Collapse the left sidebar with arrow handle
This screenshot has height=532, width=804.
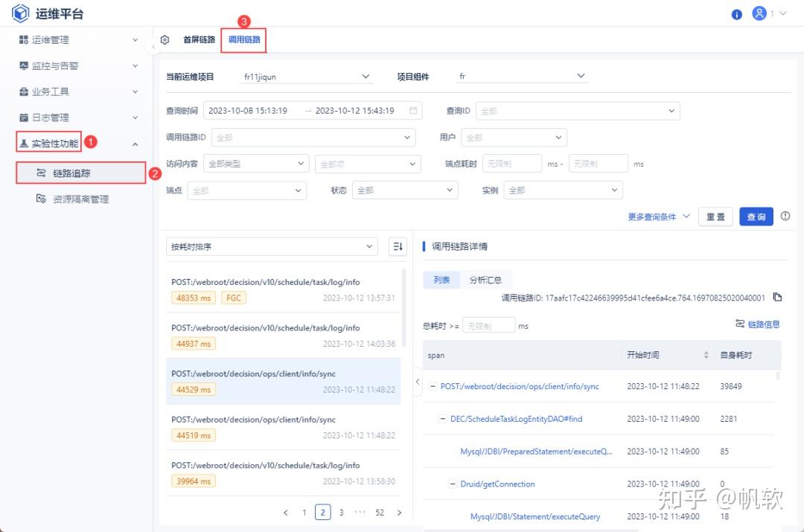pos(153,47)
